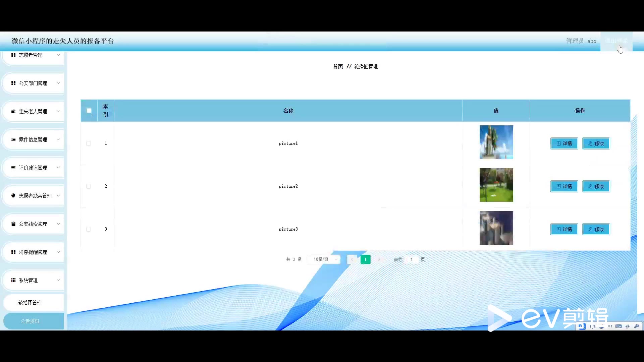Expand the 志愿者线索管理 menu arrow

point(58,196)
